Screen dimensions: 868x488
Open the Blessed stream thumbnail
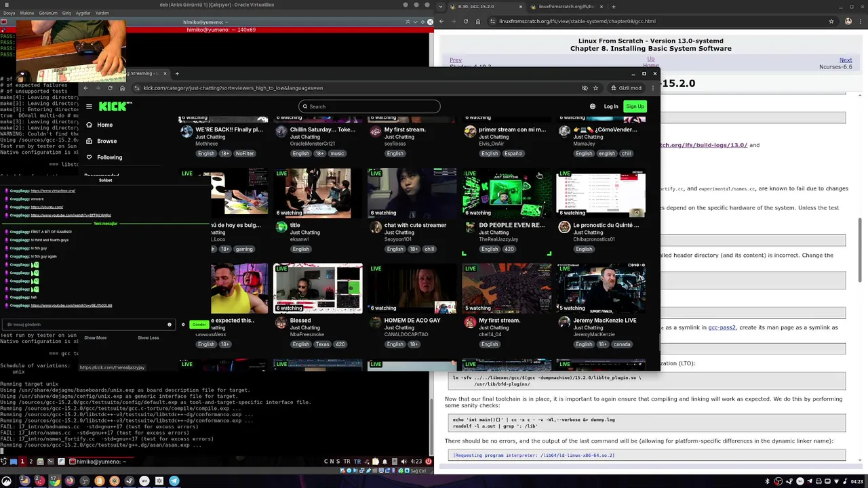pyautogui.click(x=318, y=289)
